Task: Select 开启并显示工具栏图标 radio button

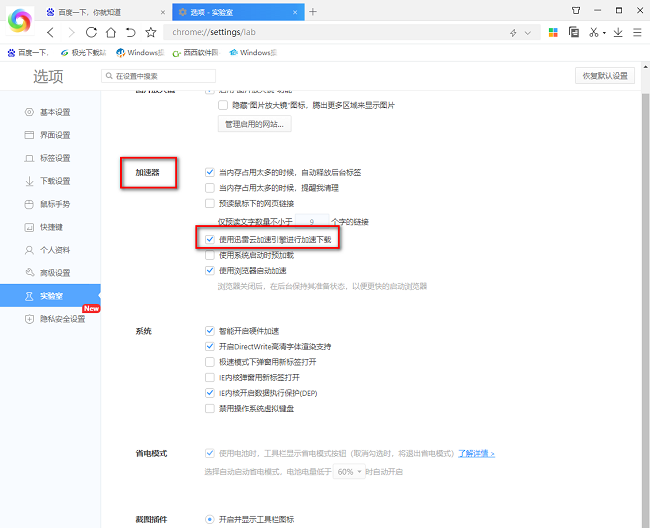Action: 210,519
